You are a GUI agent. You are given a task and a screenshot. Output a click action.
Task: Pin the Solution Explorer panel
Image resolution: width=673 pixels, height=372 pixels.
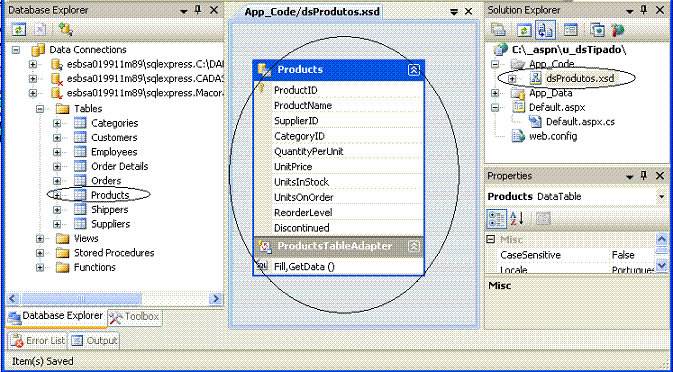pos(644,10)
